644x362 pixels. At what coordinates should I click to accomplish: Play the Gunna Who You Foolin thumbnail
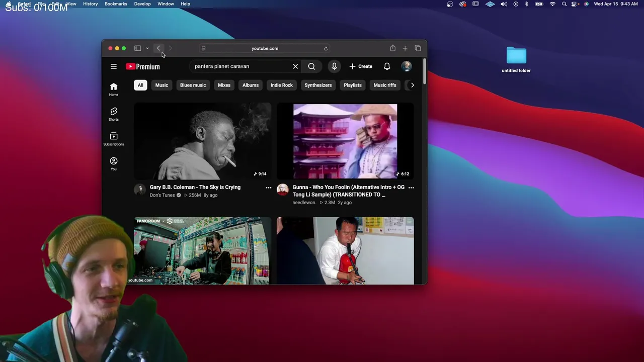pos(345,141)
